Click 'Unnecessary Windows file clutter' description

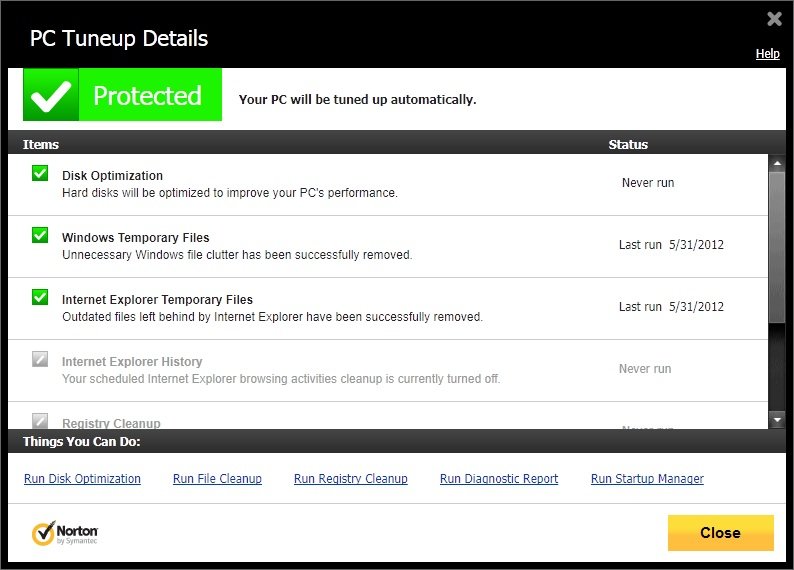point(237,255)
